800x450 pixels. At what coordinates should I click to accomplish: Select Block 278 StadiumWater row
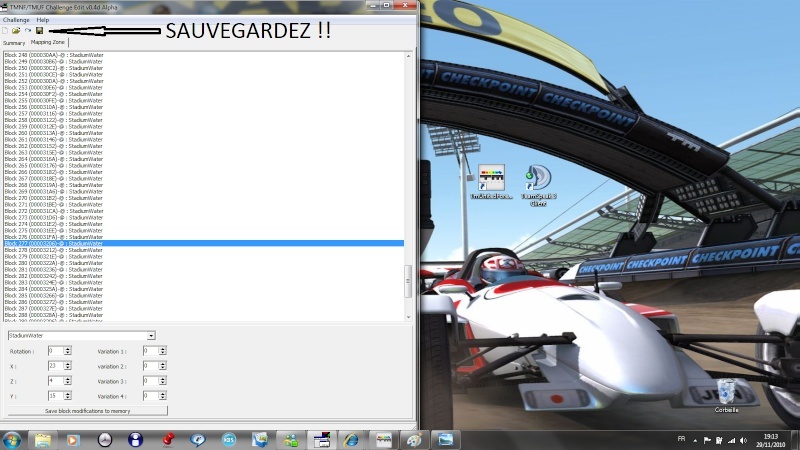tap(204, 251)
